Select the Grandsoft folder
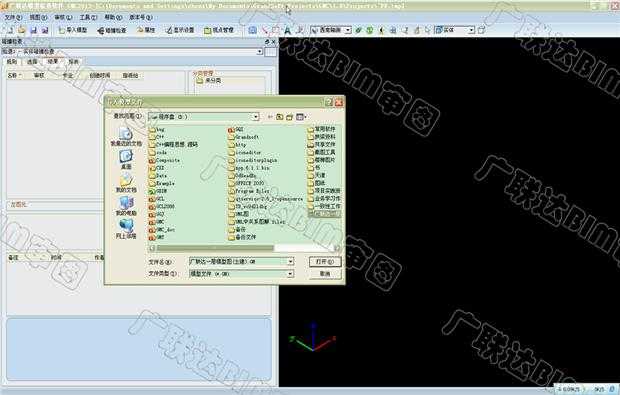The image size is (620, 395). [243, 137]
